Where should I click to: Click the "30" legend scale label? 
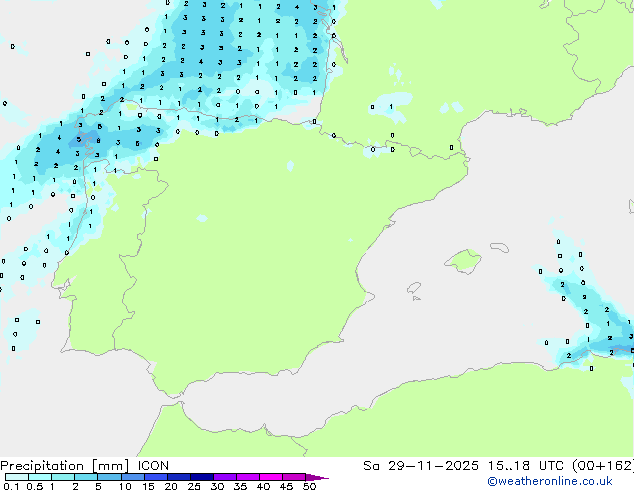coord(217,486)
